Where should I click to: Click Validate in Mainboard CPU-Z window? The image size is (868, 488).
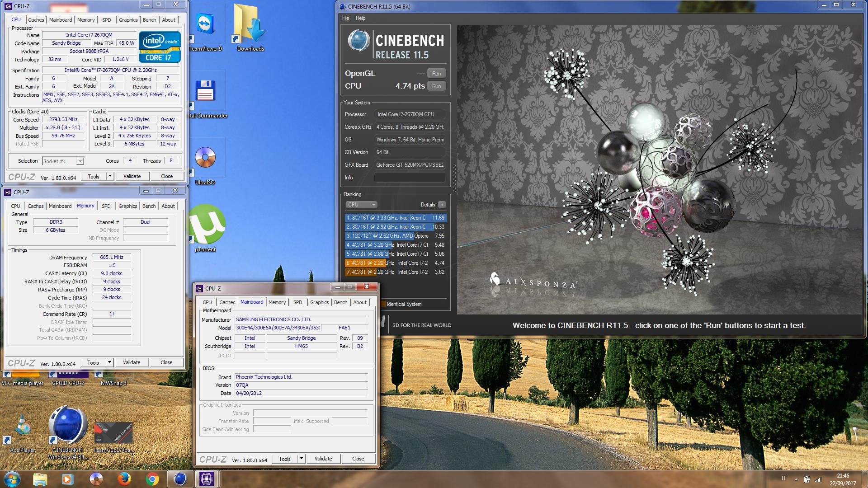pyautogui.click(x=323, y=459)
